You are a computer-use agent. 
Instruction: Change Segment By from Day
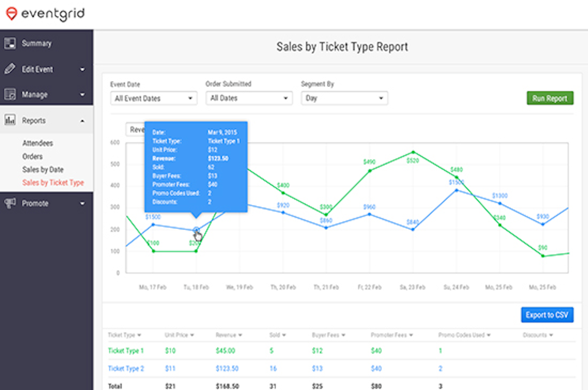click(x=344, y=98)
